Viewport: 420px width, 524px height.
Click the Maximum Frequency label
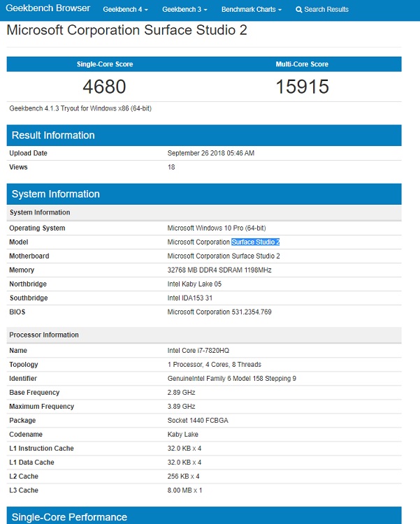pos(41,407)
